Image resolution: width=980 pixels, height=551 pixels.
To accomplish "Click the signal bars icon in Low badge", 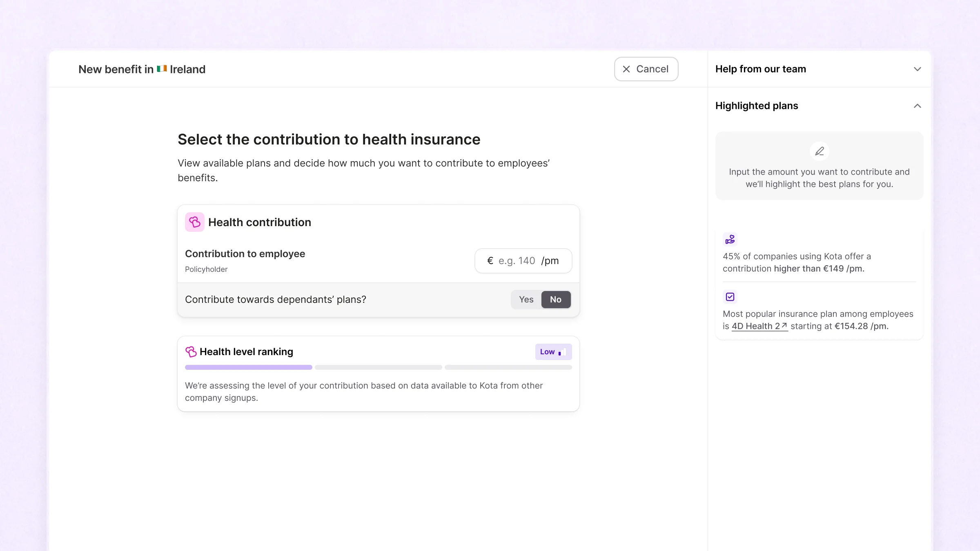I will click(562, 352).
